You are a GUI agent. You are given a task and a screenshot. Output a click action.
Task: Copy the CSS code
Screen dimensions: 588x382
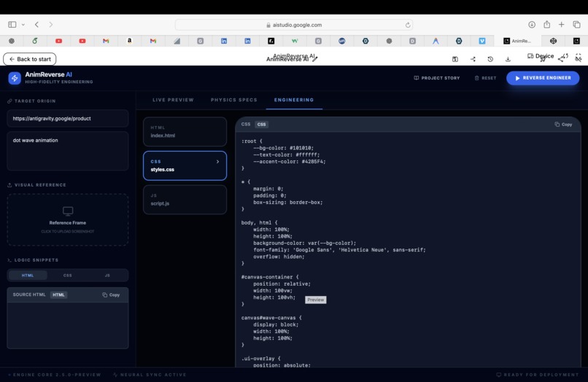[563, 125]
